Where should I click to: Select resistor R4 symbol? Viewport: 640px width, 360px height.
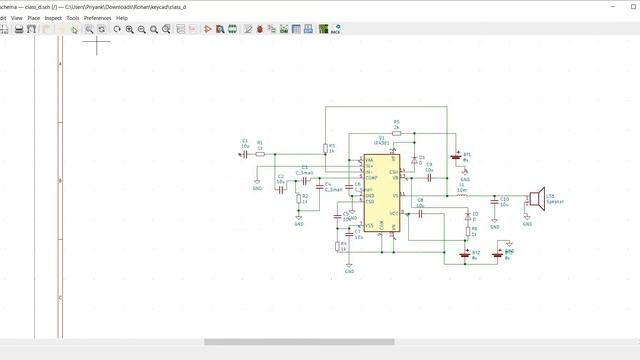[x=337, y=247]
